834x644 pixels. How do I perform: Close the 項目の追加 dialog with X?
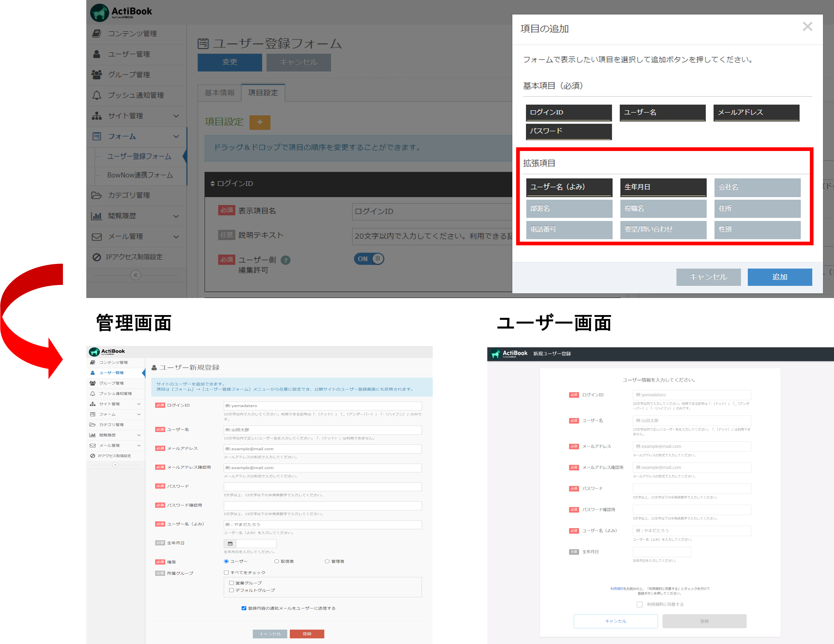coord(807,26)
